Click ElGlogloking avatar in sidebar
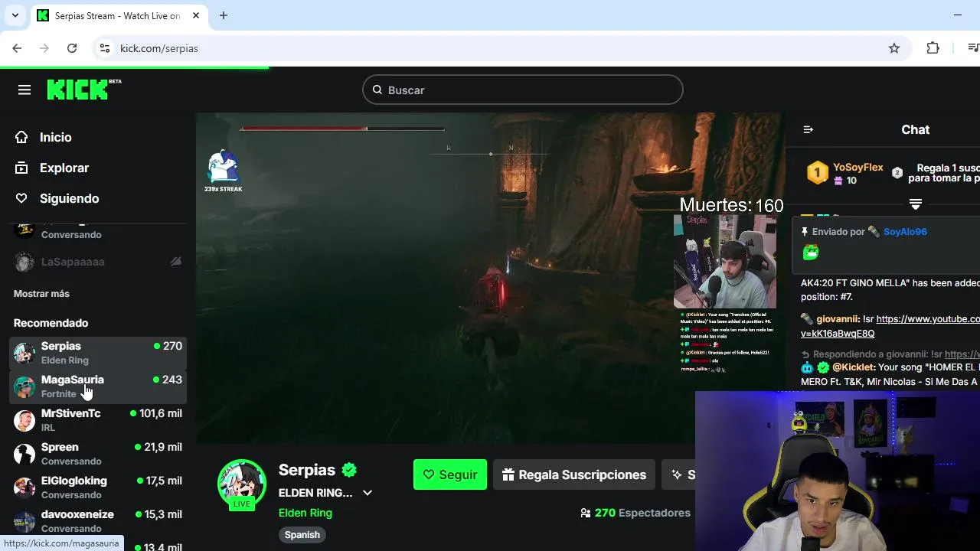 (24, 488)
